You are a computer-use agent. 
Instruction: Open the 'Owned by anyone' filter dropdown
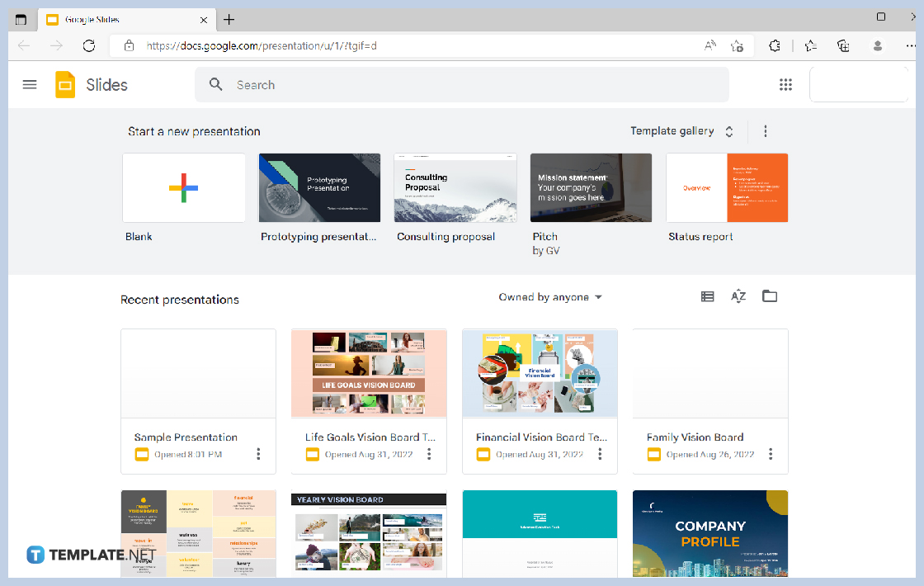point(550,296)
